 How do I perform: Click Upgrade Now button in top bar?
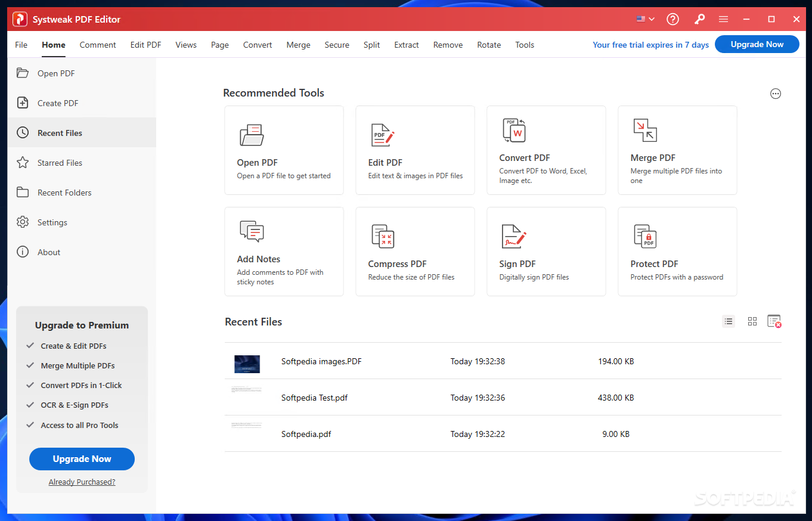click(757, 44)
